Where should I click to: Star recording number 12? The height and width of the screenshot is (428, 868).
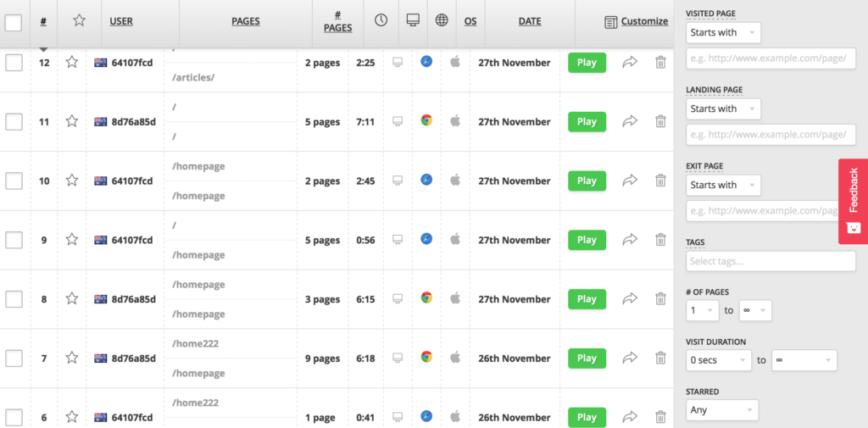(71, 62)
